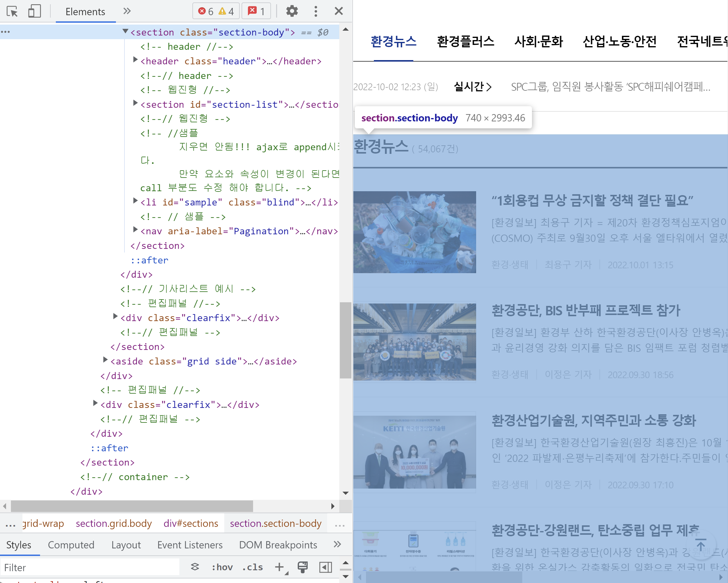Click the CSS layers stack icon
Image resolution: width=728 pixels, height=583 pixels.
(x=195, y=567)
